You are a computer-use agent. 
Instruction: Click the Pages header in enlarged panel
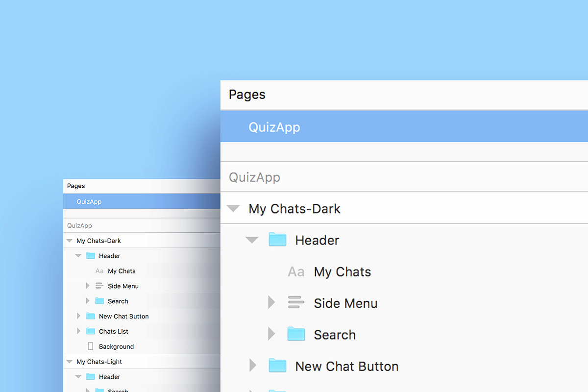click(x=247, y=95)
